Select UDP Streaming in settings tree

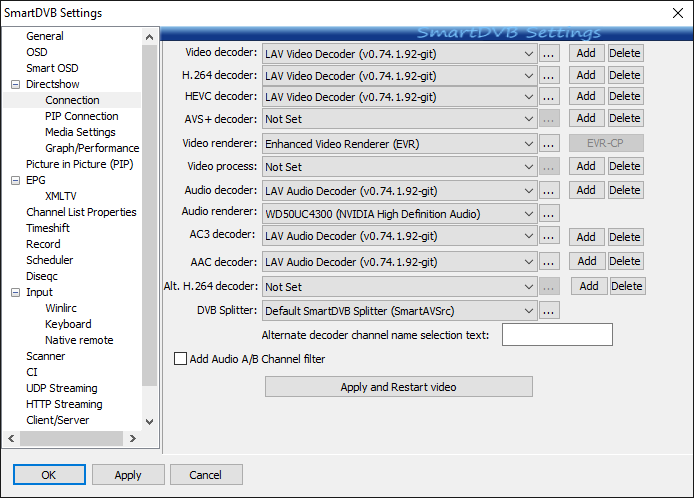(x=62, y=388)
